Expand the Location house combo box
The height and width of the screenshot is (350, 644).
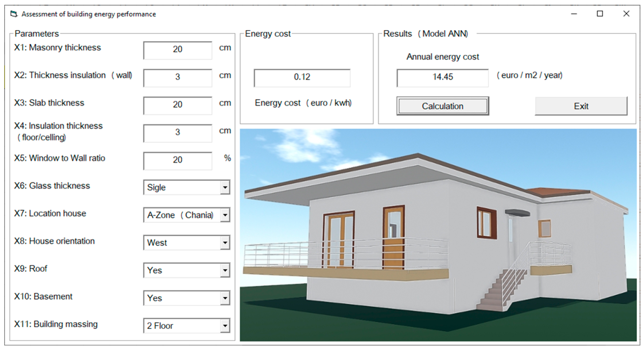click(x=225, y=215)
